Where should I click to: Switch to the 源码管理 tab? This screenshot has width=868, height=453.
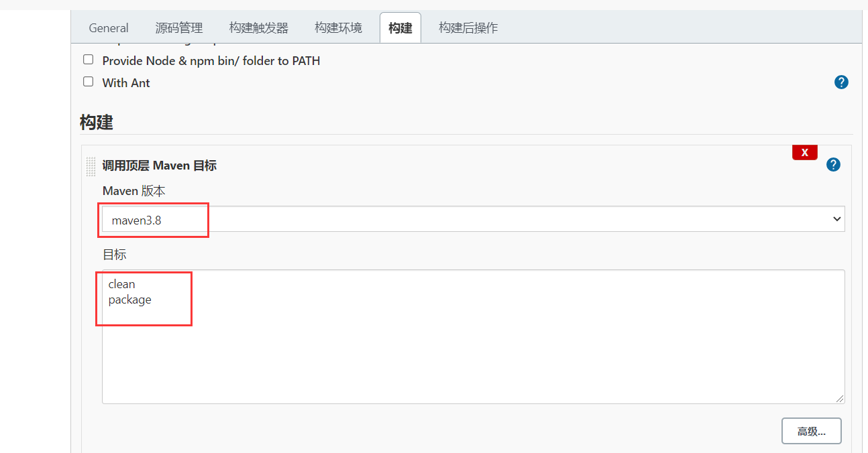(179, 27)
